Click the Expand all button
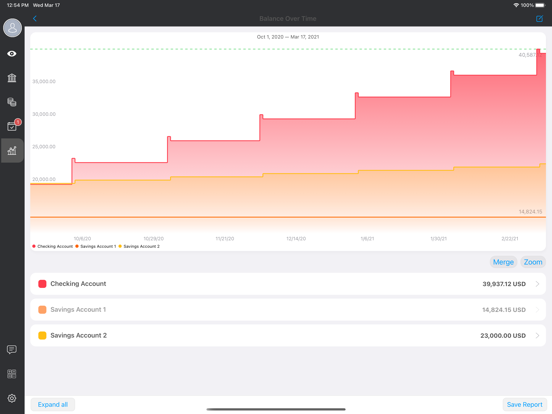 pyautogui.click(x=53, y=404)
